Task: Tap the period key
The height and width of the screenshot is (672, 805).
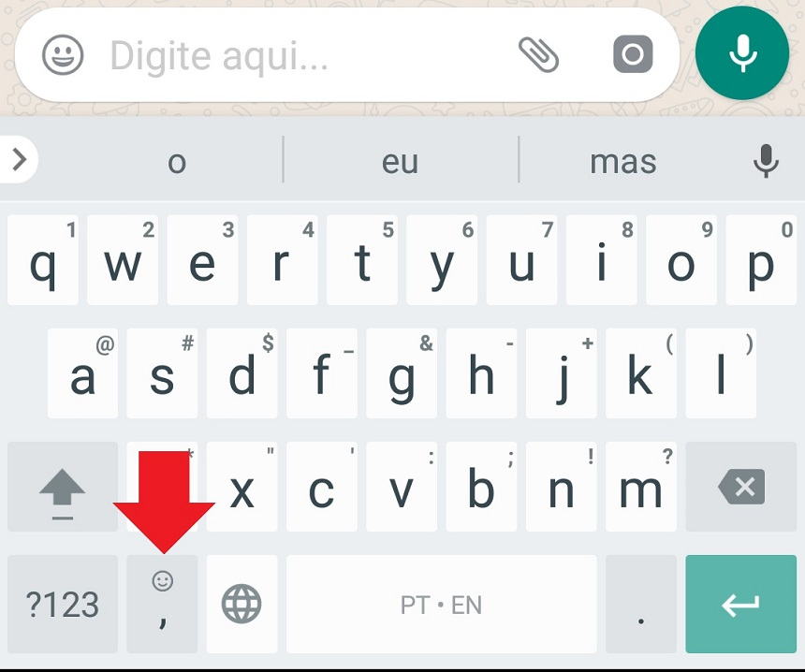Action: [x=640, y=604]
